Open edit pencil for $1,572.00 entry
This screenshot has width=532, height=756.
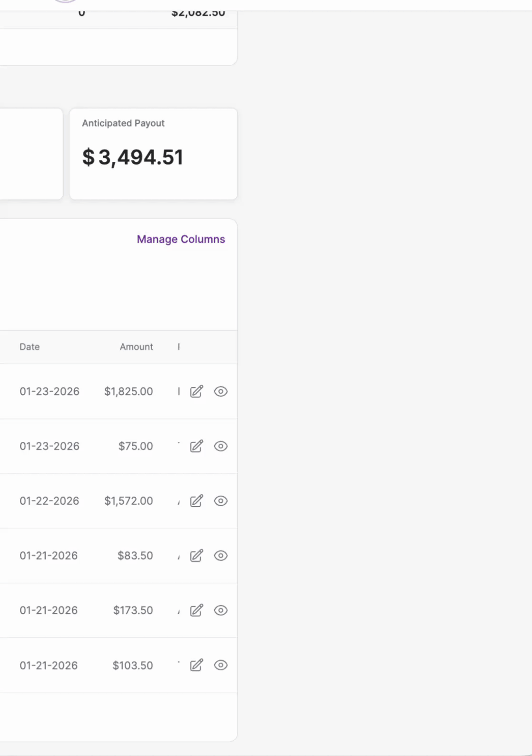[197, 501]
